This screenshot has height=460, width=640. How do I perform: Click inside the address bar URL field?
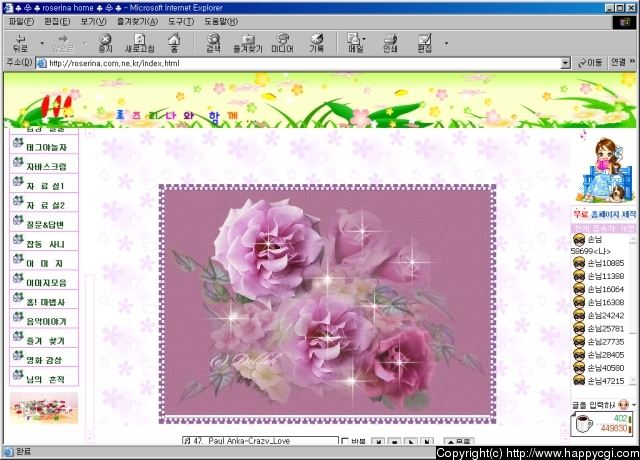304,63
